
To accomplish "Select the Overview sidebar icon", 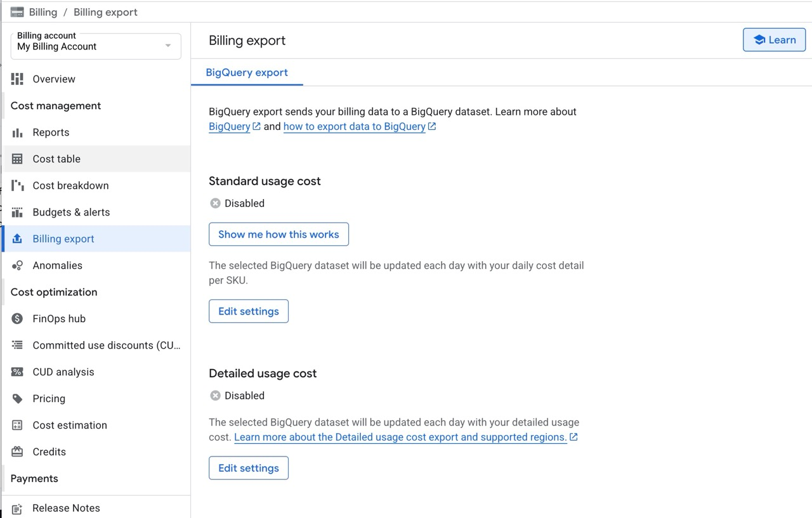I will pos(17,79).
